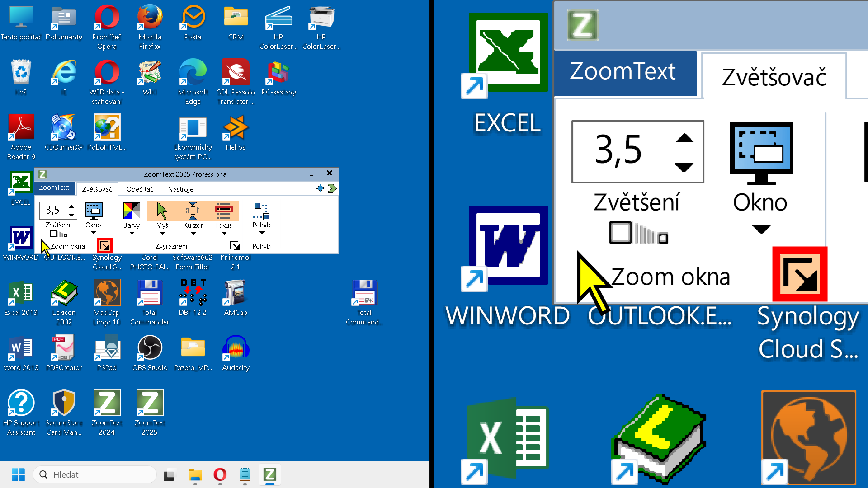The image size is (868, 488).
Task: Decrease magnification with down arrow, small toolbar
Action: point(71,214)
